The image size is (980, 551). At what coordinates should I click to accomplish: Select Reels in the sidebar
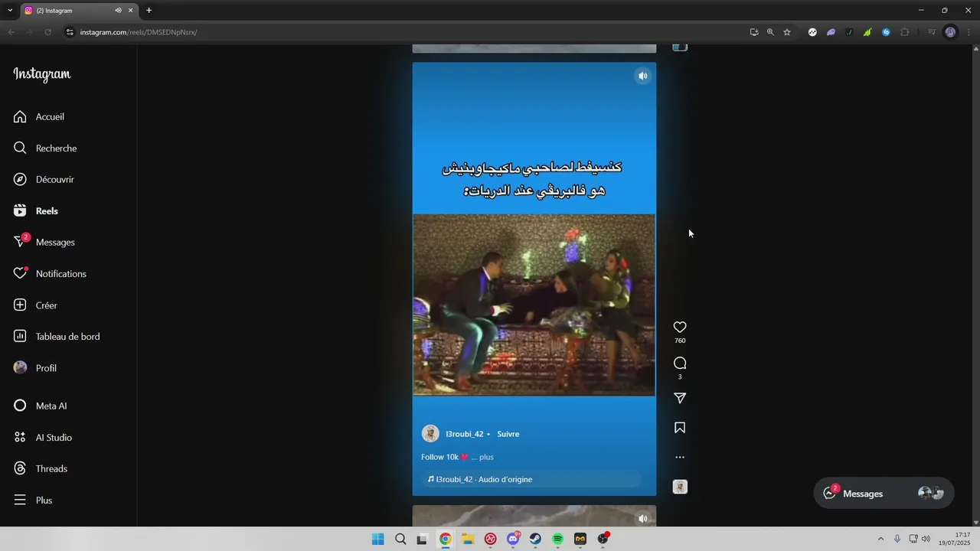tap(36, 210)
